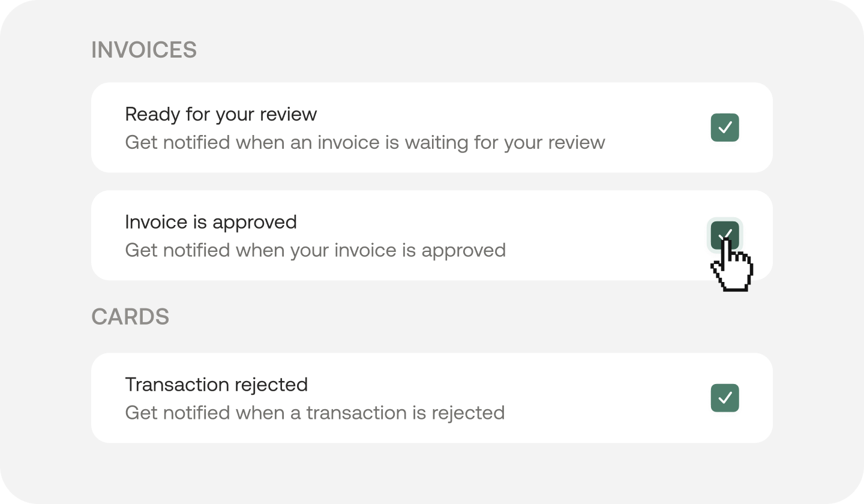This screenshot has height=504, width=864.
Task: Click the checkmark icon for invoice review notifications
Action: [725, 128]
